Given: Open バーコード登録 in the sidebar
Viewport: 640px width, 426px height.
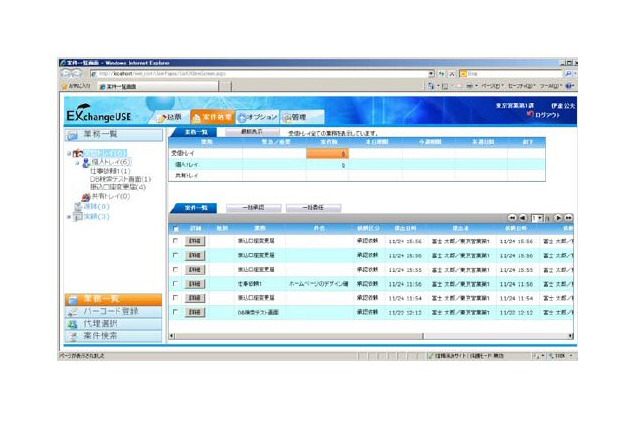Looking at the screenshot, I should coord(113,312).
